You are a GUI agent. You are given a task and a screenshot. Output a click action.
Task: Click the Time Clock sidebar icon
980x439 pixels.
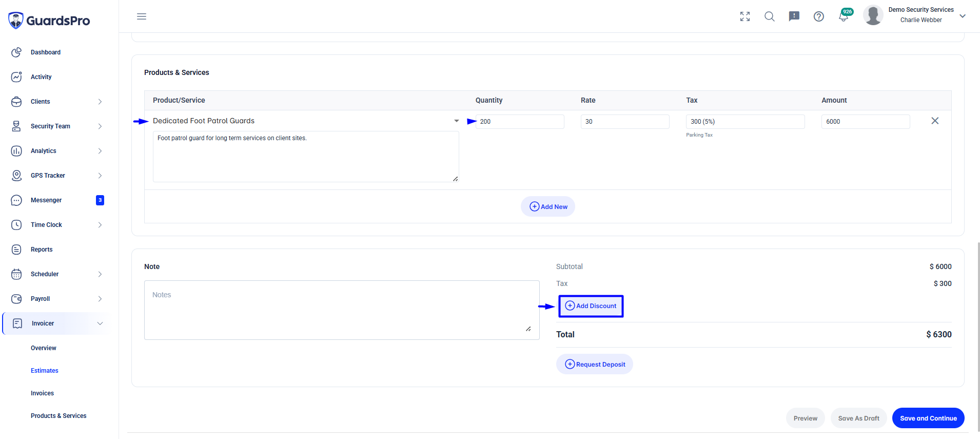tap(16, 225)
